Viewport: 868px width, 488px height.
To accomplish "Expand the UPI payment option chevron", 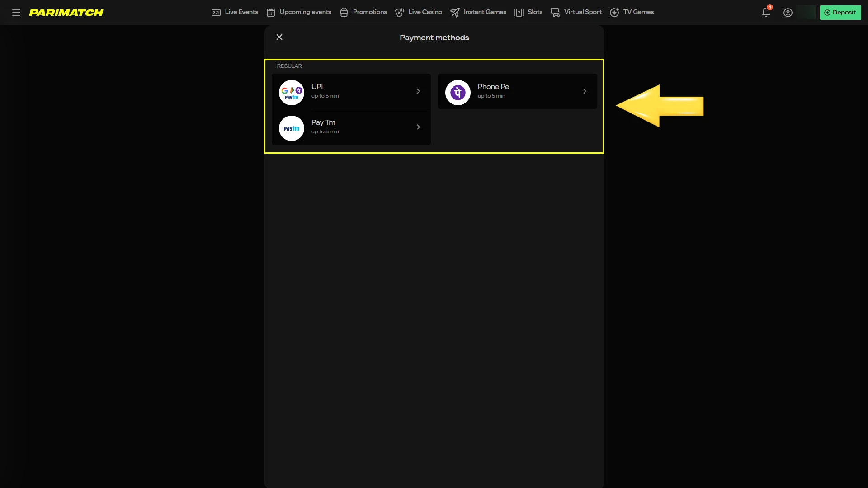I will (x=418, y=91).
